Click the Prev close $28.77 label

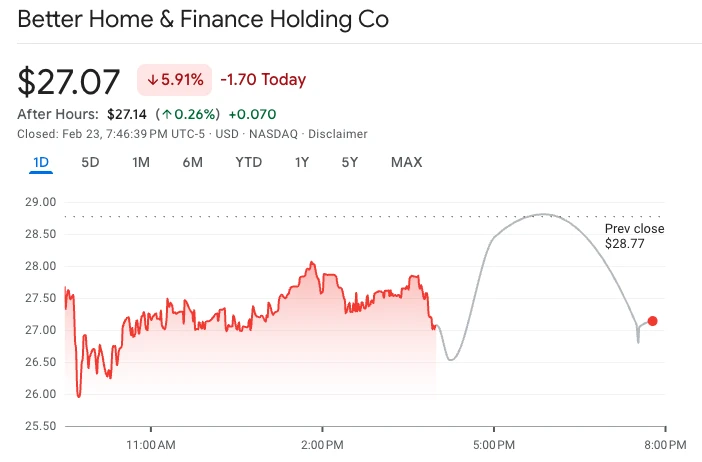[634, 236]
